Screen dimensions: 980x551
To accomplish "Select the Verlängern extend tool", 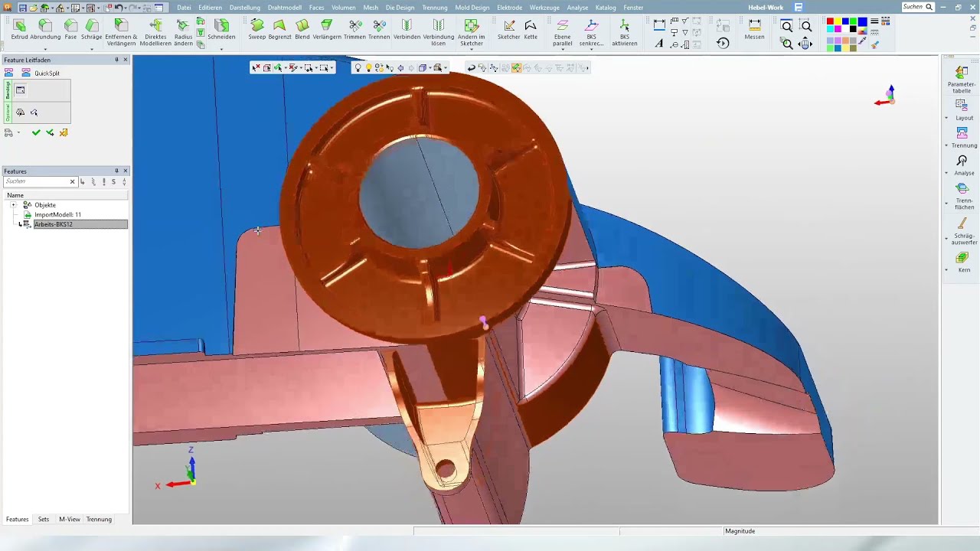I will coord(327,30).
